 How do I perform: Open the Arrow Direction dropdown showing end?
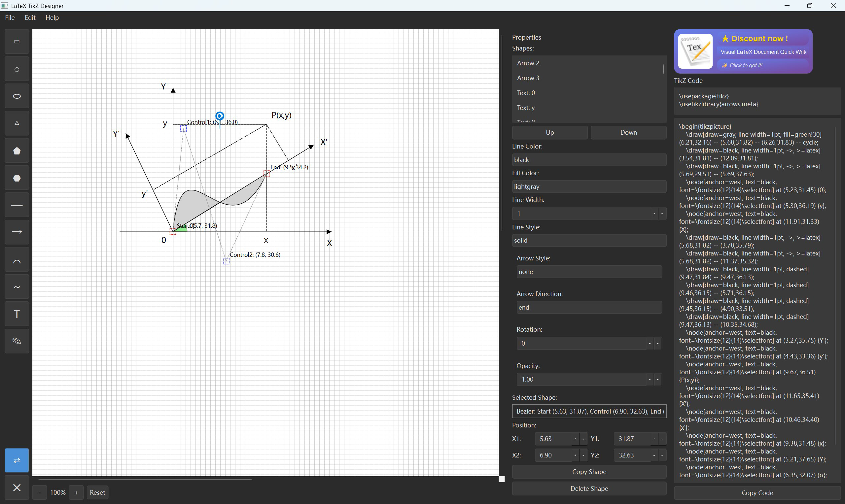tap(589, 307)
